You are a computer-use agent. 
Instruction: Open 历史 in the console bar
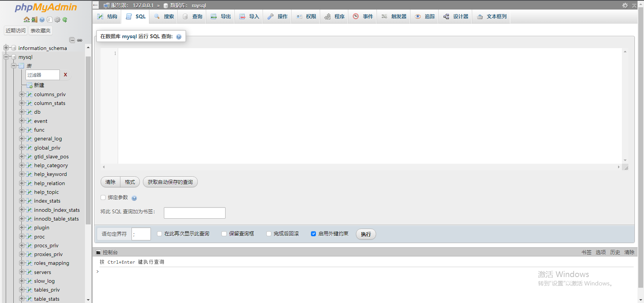click(615, 252)
